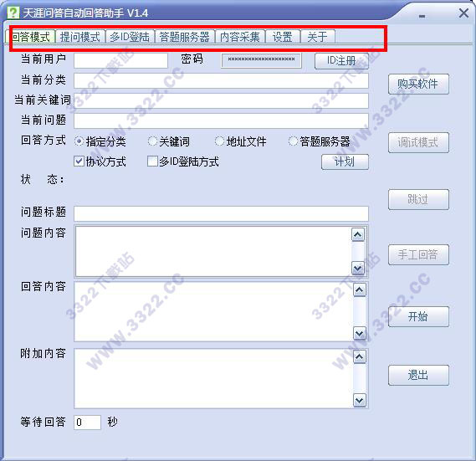This screenshot has height=461, width=476.
Task: Click the ID注册 button
Action: pos(341,61)
